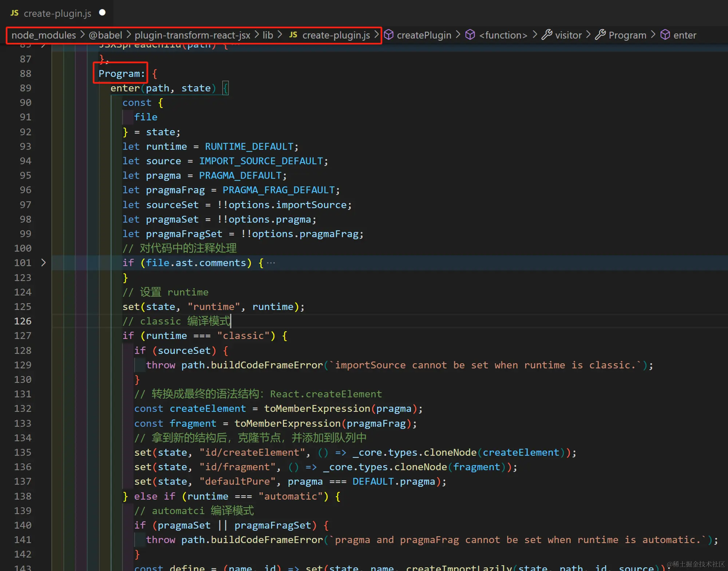Viewport: 728px width, 571px height.
Task: Click the Program wrench icon in the breadcrumb
Action: (x=600, y=35)
